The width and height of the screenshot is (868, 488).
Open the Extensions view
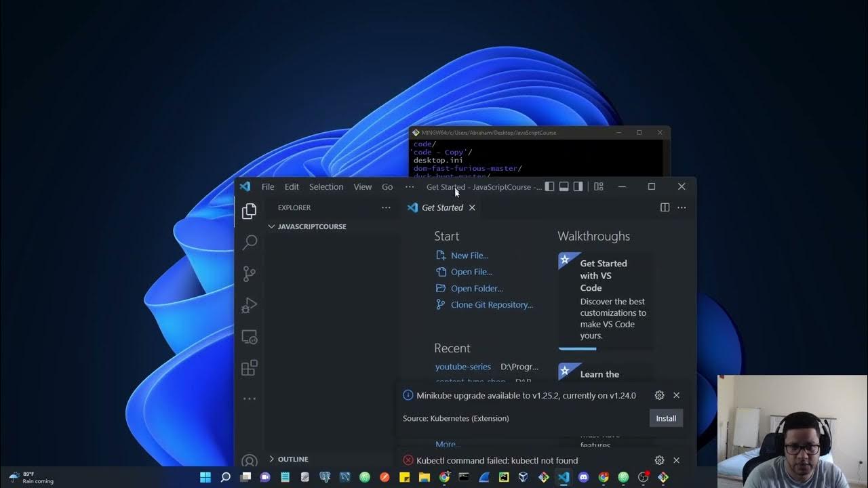click(250, 368)
